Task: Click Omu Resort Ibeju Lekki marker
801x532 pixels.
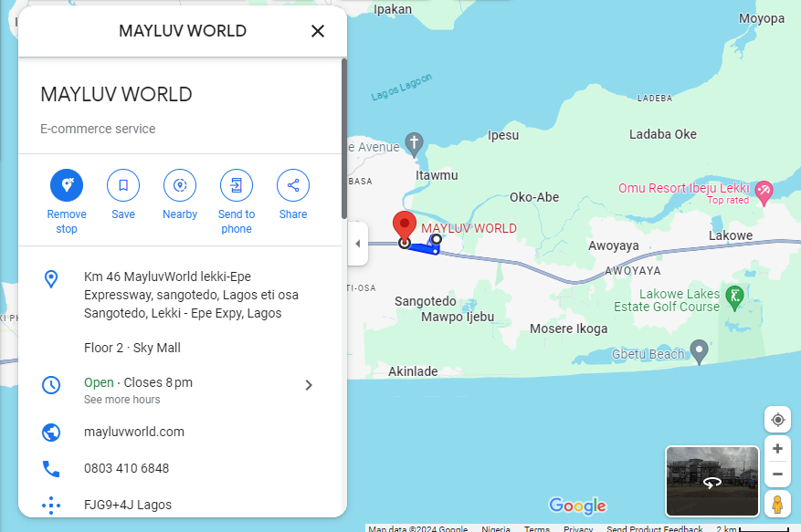Action: pos(764,192)
